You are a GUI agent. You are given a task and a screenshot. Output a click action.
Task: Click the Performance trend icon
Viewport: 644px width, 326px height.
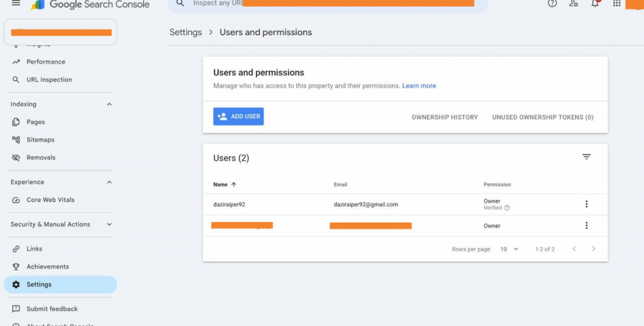16,62
